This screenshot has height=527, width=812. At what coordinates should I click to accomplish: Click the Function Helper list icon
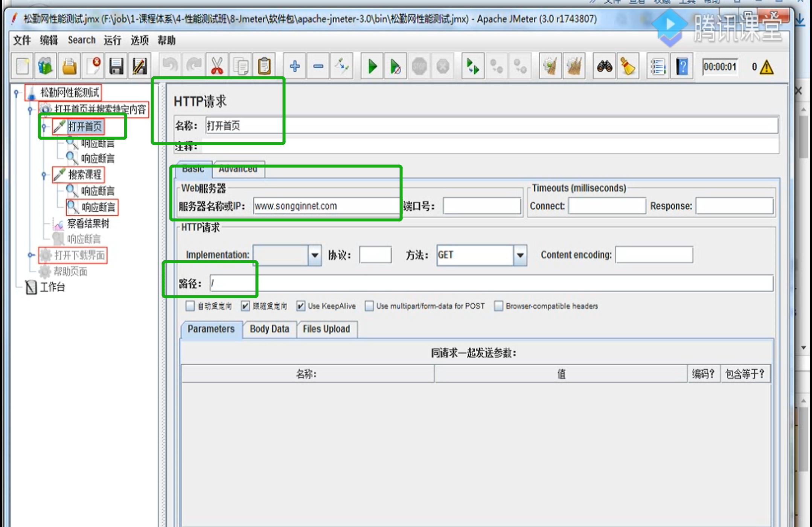[x=658, y=67]
